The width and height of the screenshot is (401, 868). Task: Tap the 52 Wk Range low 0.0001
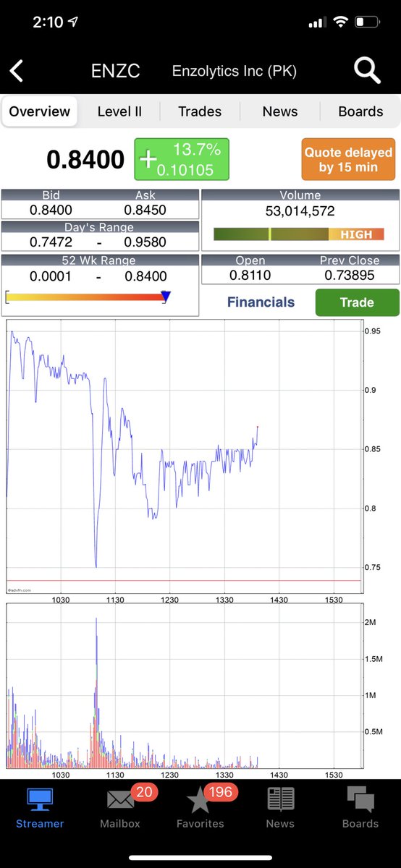(x=51, y=276)
